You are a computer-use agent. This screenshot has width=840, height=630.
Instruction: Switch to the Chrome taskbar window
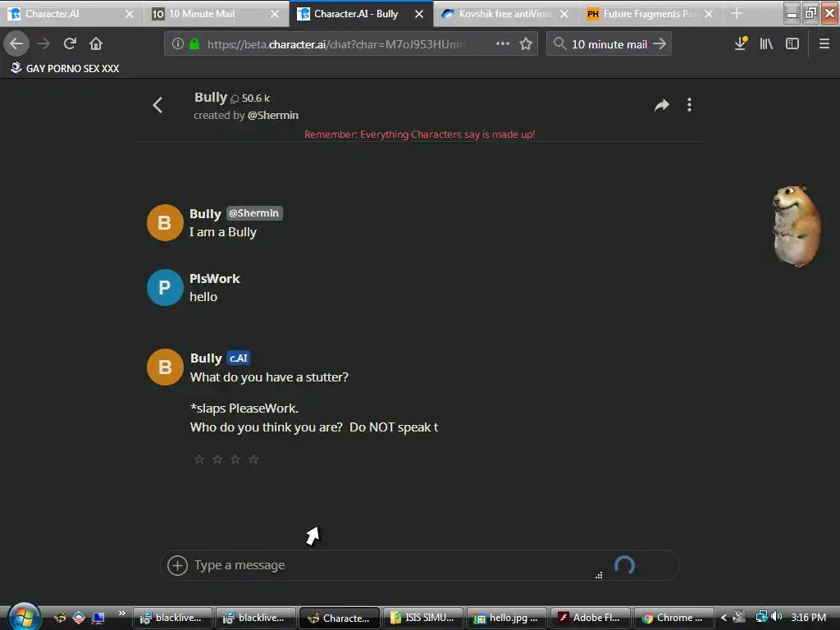[x=673, y=618]
